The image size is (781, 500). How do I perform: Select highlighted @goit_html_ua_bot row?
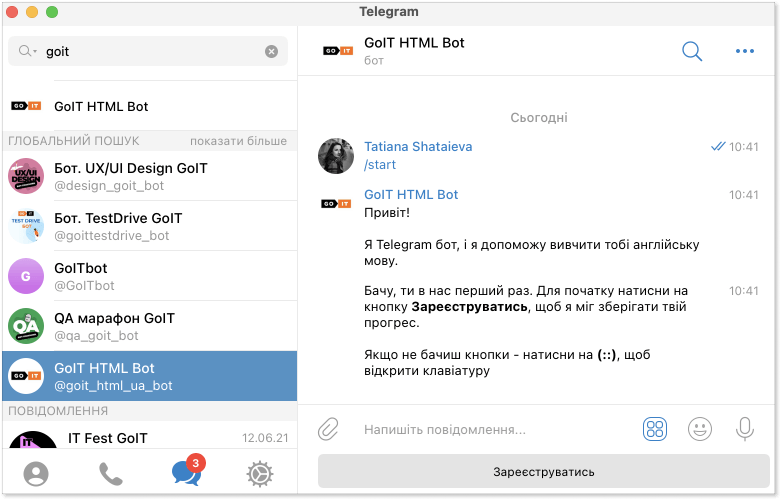(x=149, y=376)
